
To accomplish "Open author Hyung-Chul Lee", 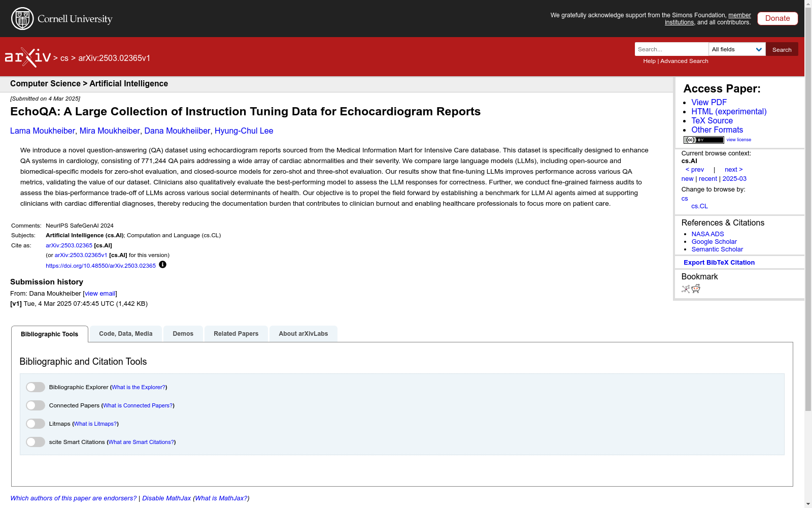I will click(x=244, y=131).
